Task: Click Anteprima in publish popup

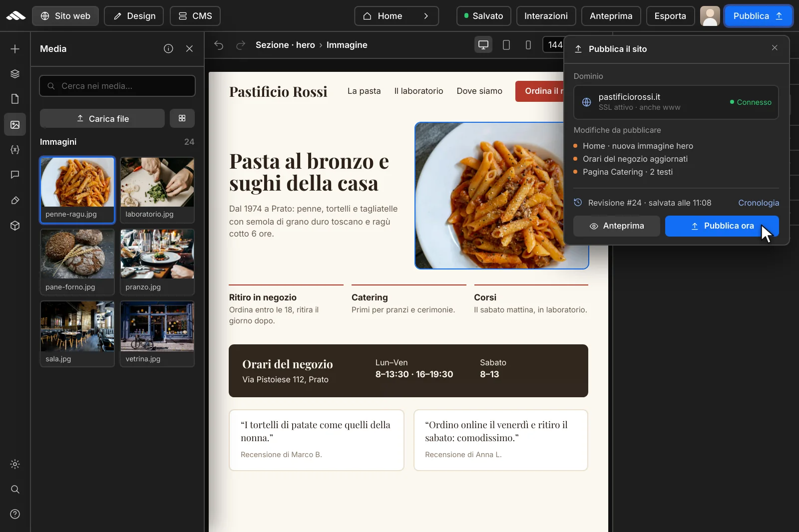Action: 617,226
